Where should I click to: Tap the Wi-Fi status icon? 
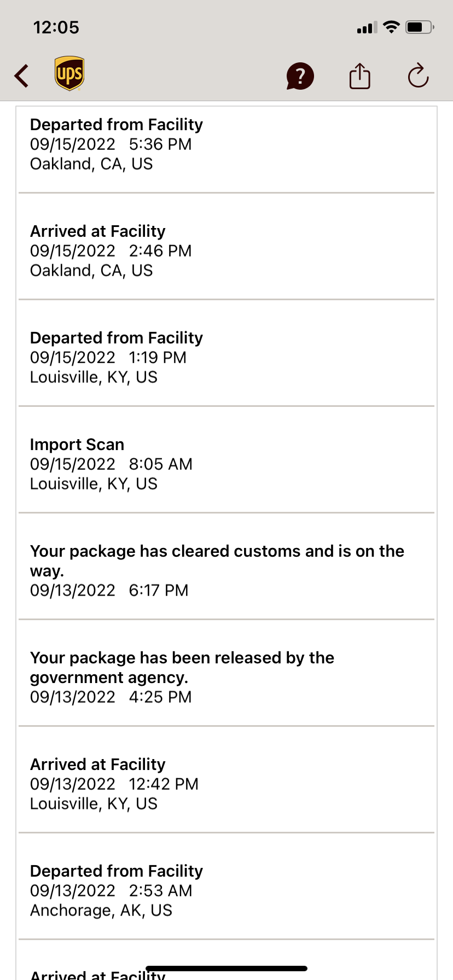[391, 27]
